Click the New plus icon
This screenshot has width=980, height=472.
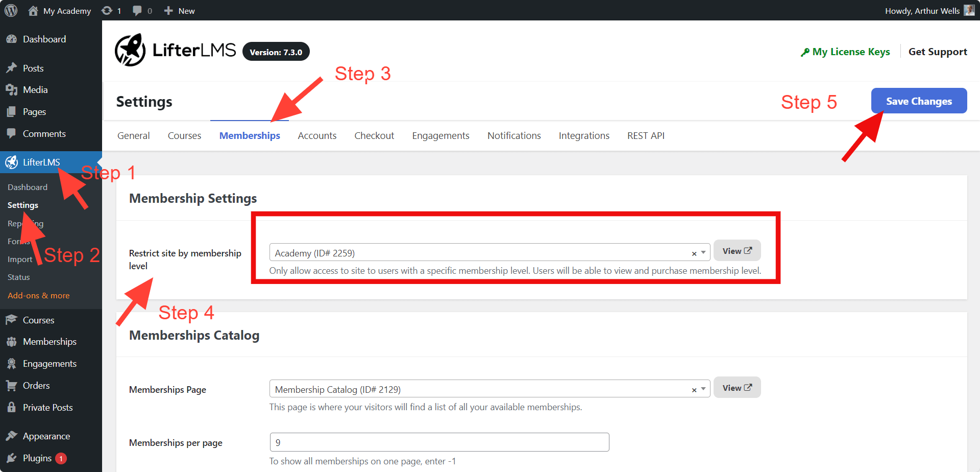168,11
